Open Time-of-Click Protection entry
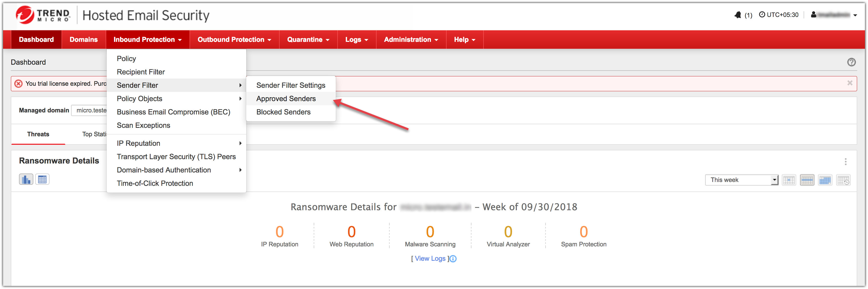 point(176,184)
